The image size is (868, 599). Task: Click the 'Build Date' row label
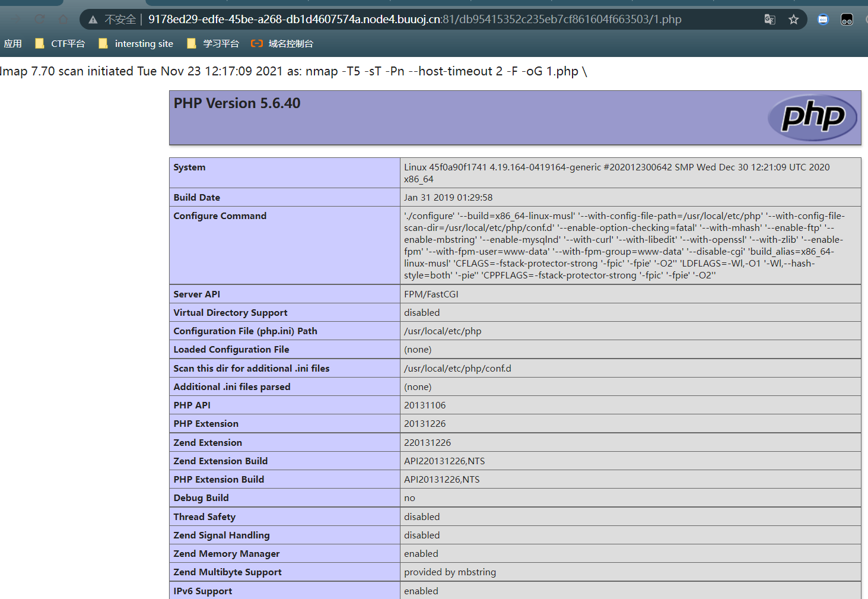196,198
